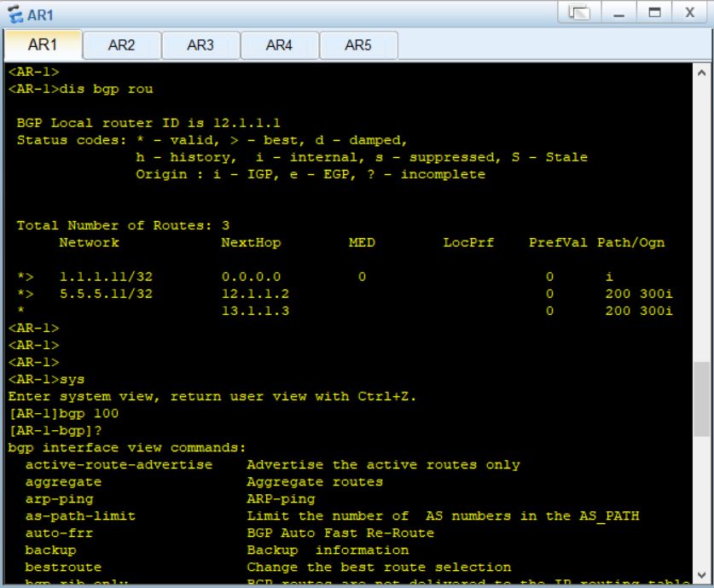The height and width of the screenshot is (588, 714).
Task: Click 'Enter system view' message line
Action: click(x=212, y=396)
